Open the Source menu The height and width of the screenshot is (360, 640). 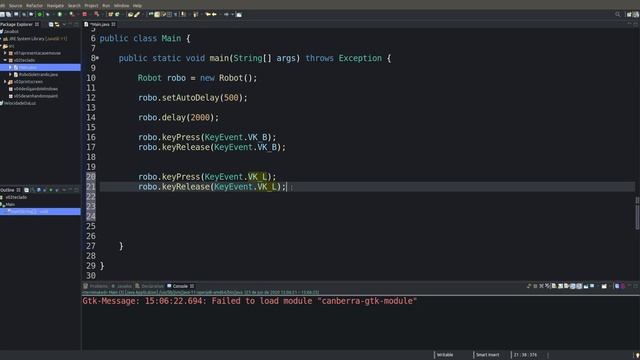click(15, 6)
